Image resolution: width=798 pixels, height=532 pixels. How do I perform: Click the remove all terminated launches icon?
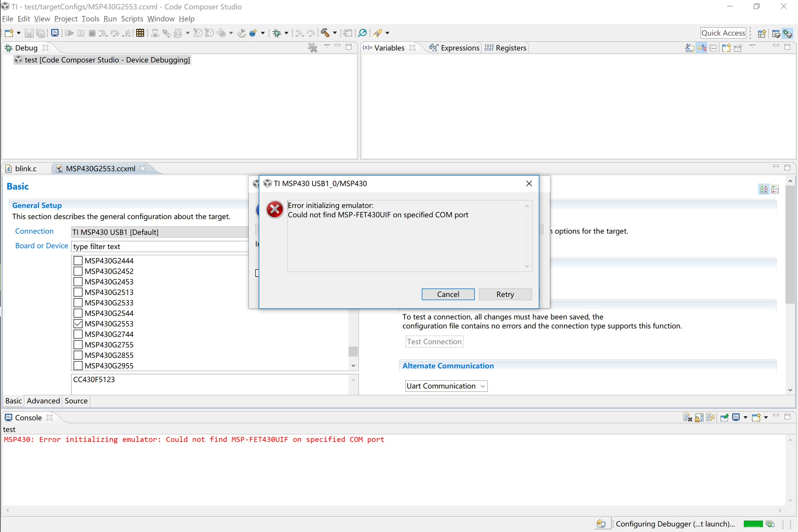click(312, 47)
